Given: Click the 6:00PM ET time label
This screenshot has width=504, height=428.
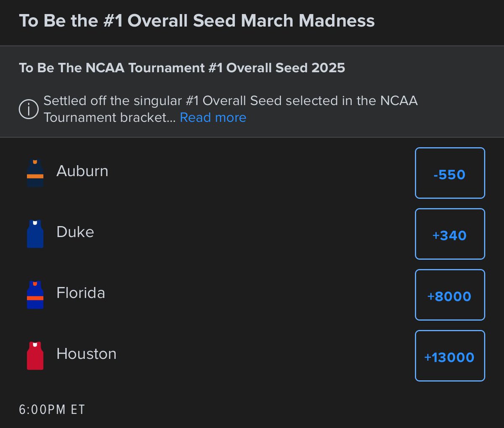Looking at the screenshot, I should 52,410.
